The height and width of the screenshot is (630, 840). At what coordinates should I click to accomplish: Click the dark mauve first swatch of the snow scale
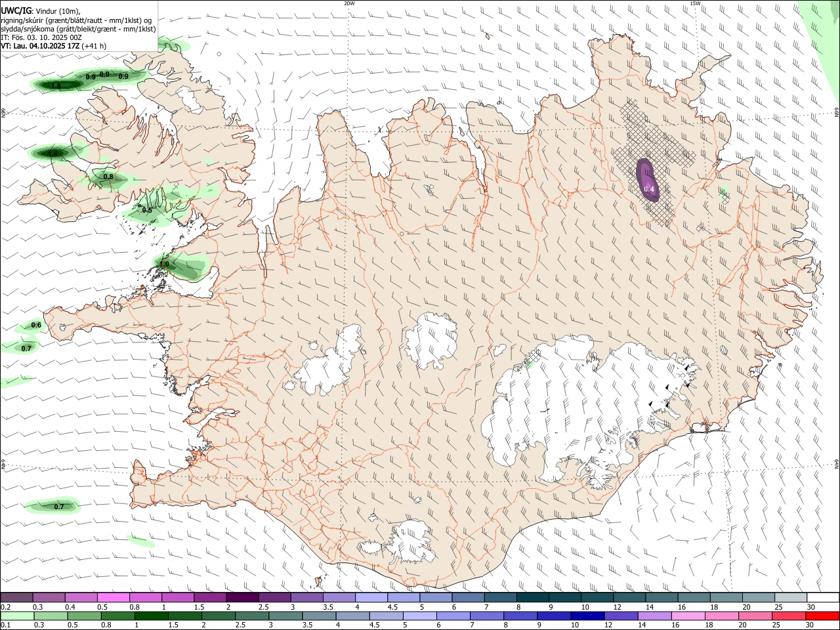[x=16, y=597]
